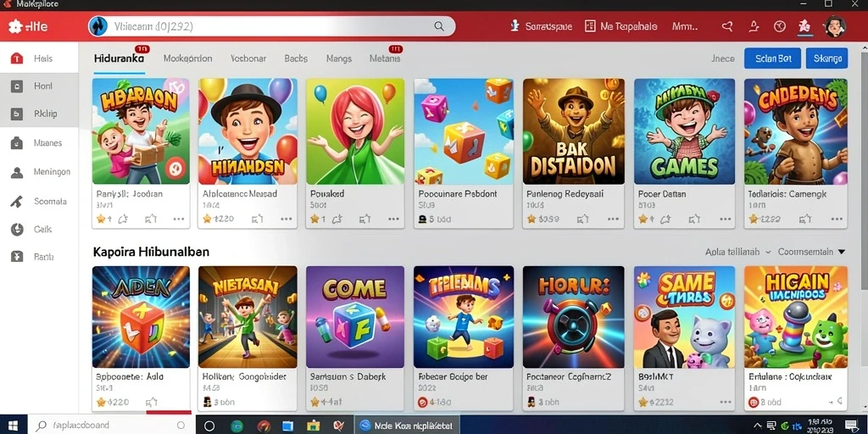This screenshot has width=868, height=434.
Task: Click the title 'Foctancor Coglhanc2'
Action: coord(569,377)
